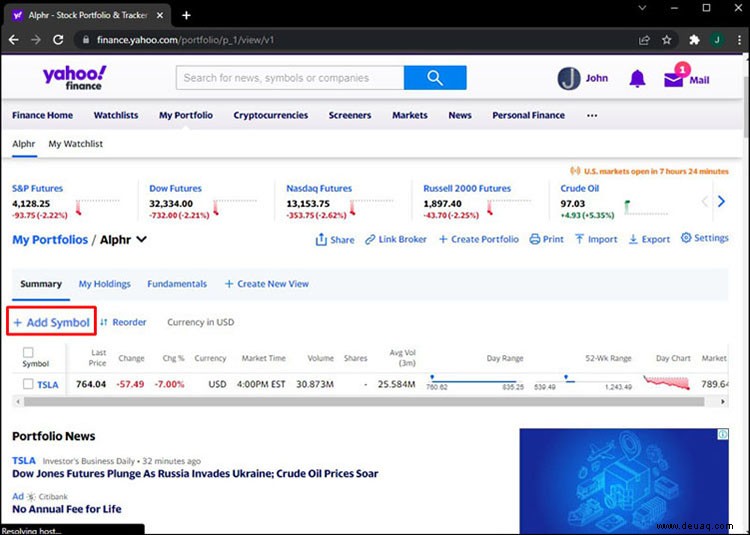This screenshot has width=750, height=535.
Task: Open Dow Futures quote
Action: 176,188
